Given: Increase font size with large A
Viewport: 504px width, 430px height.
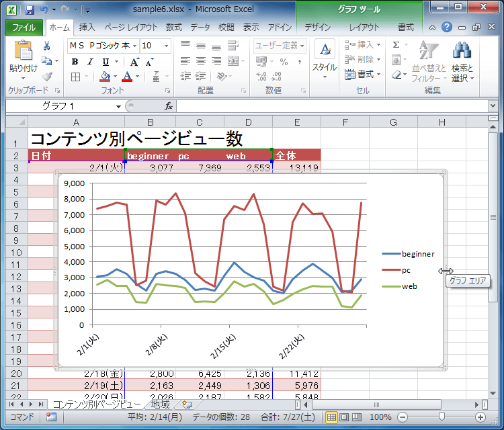Looking at the screenshot, I should [134, 62].
